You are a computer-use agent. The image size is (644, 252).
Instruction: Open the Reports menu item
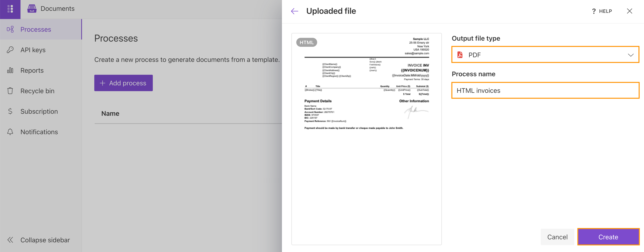[x=41, y=70]
